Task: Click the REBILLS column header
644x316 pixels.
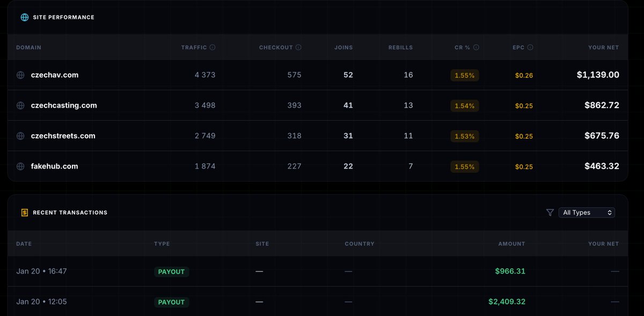Action: click(x=401, y=47)
